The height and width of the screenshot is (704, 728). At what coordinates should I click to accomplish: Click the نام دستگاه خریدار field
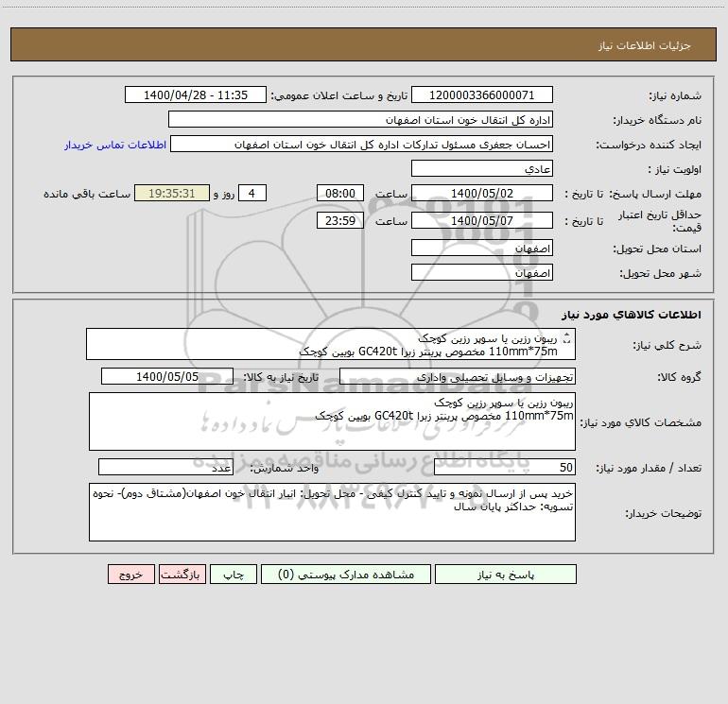pyautogui.click(x=360, y=119)
